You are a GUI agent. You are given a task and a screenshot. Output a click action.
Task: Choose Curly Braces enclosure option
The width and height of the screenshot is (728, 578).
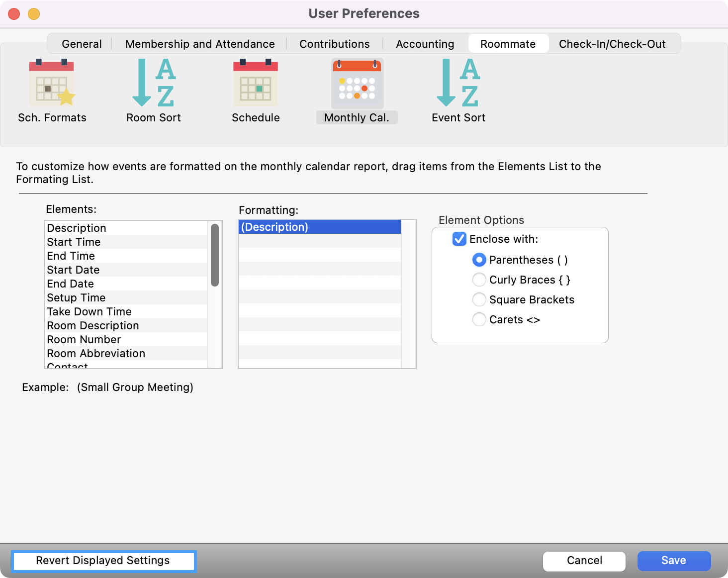tap(479, 280)
